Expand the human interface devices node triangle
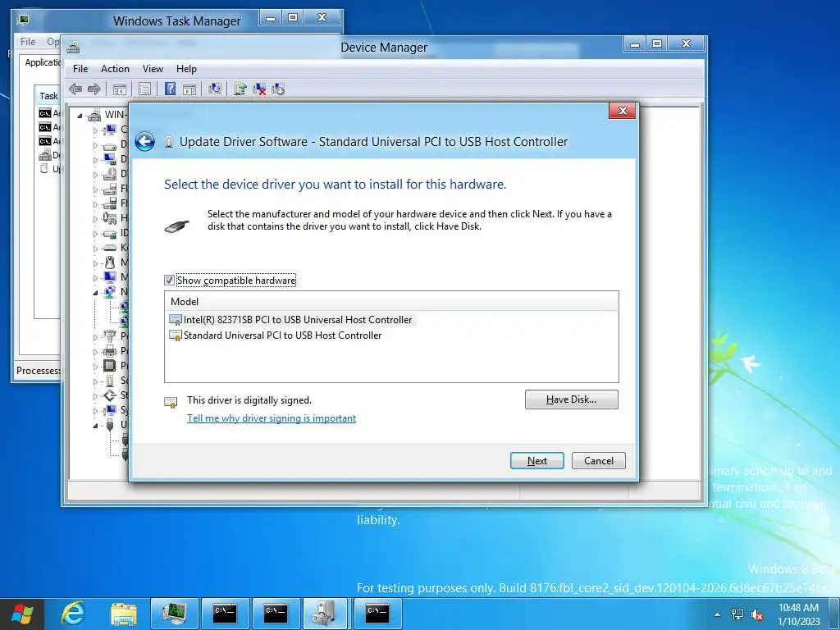The width and height of the screenshot is (840, 630). tap(95, 219)
